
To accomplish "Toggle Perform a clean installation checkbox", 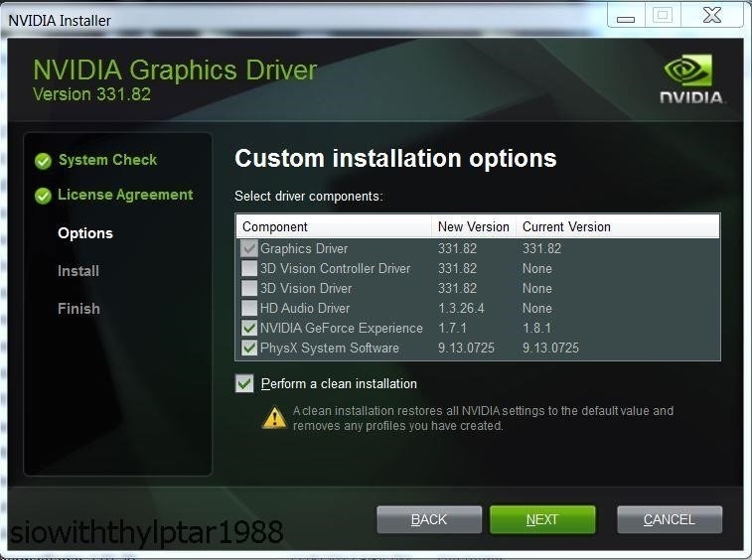I will 244,383.
